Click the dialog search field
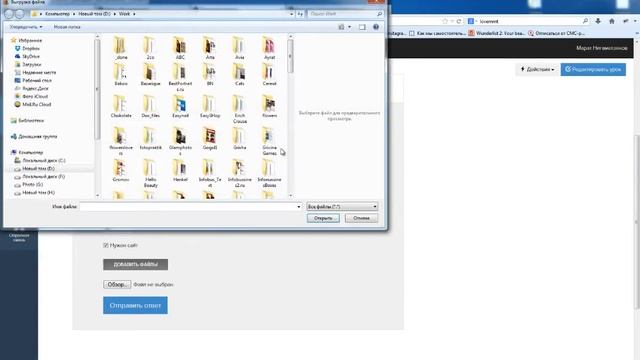The height and width of the screenshot is (360, 640). tap(345, 14)
